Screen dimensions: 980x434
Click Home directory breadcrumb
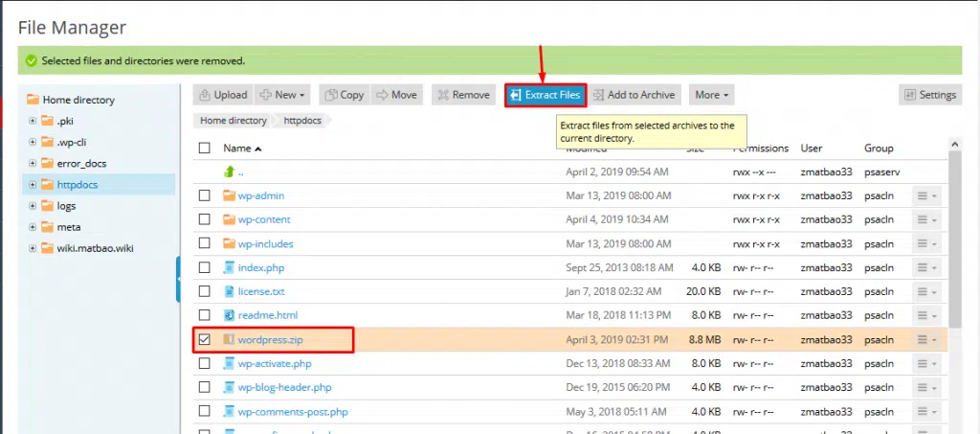coord(234,121)
